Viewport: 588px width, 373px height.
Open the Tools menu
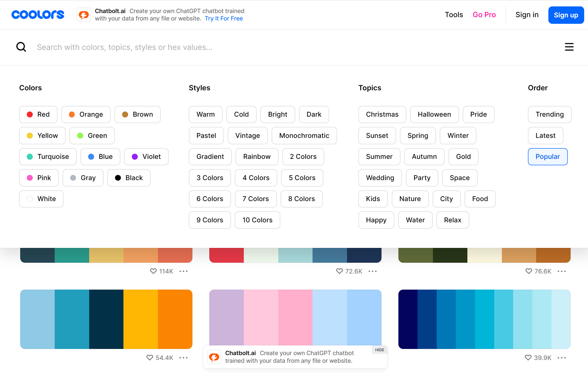(x=454, y=15)
